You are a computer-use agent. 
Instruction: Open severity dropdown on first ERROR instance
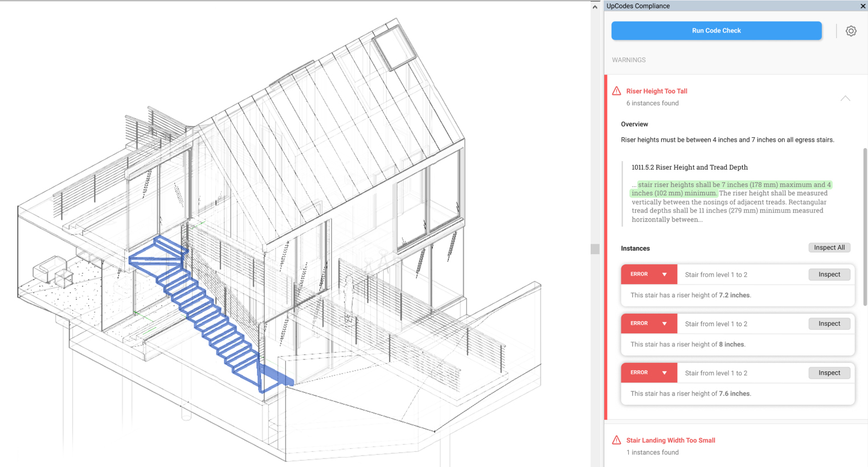[x=665, y=274]
